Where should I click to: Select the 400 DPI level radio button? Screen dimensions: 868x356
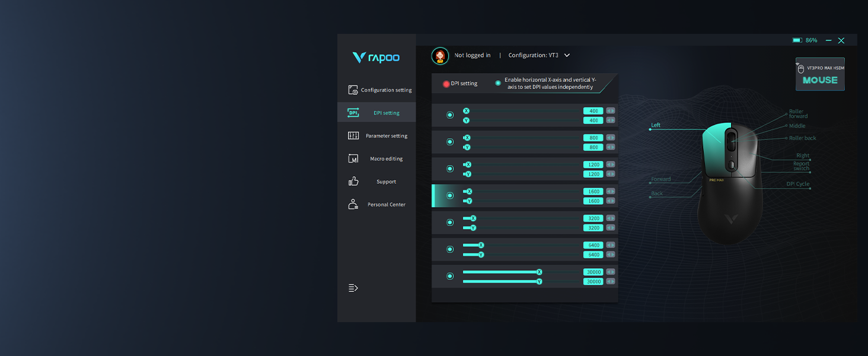(x=450, y=115)
